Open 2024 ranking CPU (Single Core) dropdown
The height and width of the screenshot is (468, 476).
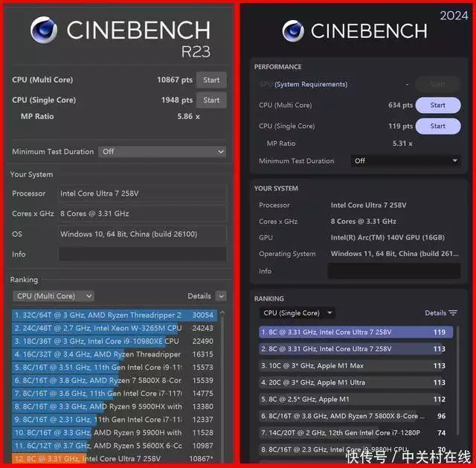(297, 312)
